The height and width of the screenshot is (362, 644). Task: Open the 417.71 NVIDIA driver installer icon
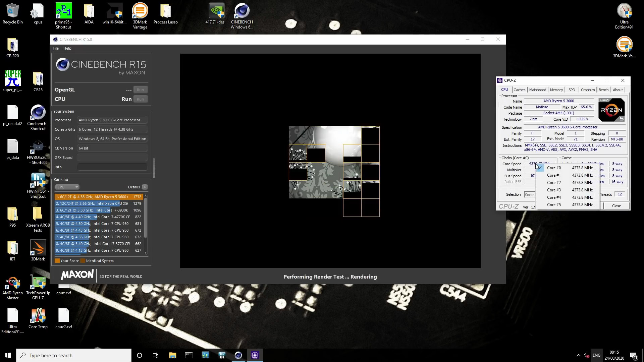pyautogui.click(x=216, y=13)
